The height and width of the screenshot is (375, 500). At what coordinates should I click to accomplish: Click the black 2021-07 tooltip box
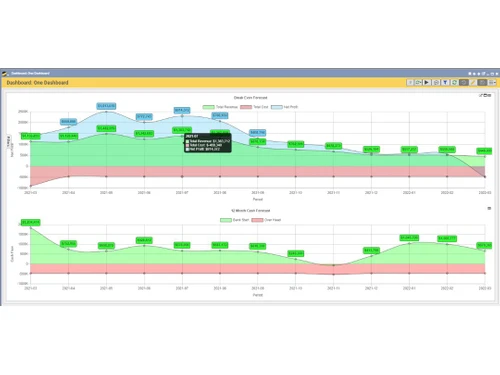[x=208, y=143]
